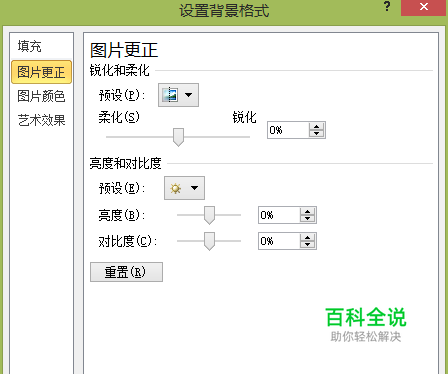Click the 对比度(C) slider handle
Screen dimensions: 448x374
point(209,241)
